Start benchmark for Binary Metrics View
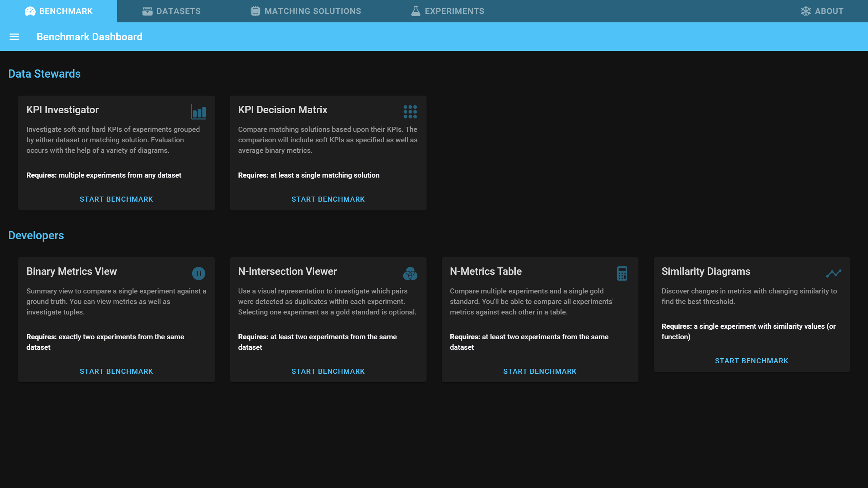The height and width of the screenshot is (488, 868). point(116,371)
